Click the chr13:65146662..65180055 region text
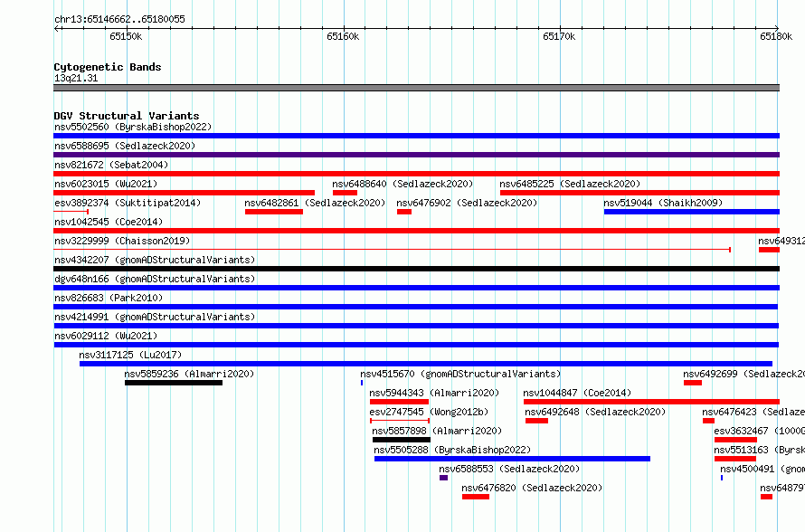The width and height of the screenshot is (805, 532). tap(119, 19)
